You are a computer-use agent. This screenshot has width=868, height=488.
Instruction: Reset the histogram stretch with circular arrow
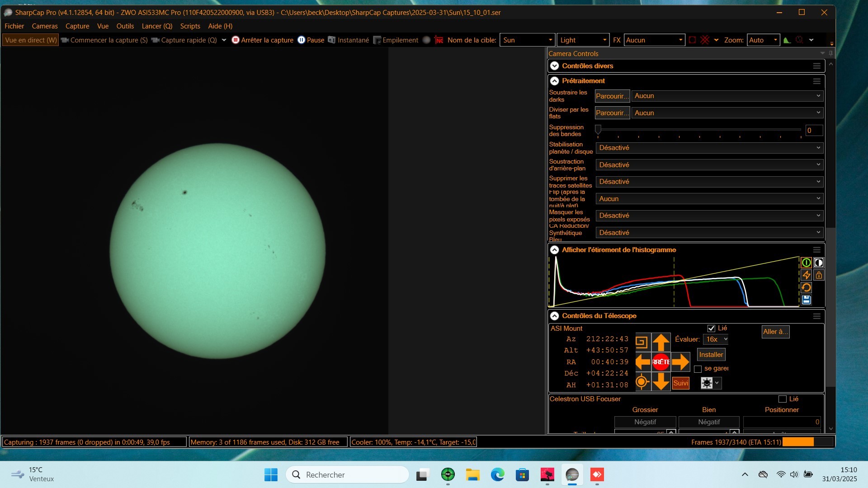click(806, 287)
